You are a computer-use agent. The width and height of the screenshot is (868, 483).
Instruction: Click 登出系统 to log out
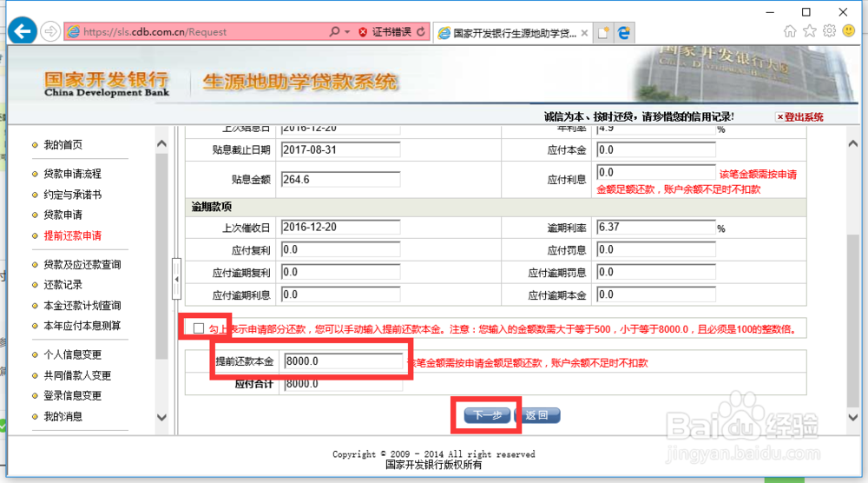pyautogui.click(x=800, y=117)
